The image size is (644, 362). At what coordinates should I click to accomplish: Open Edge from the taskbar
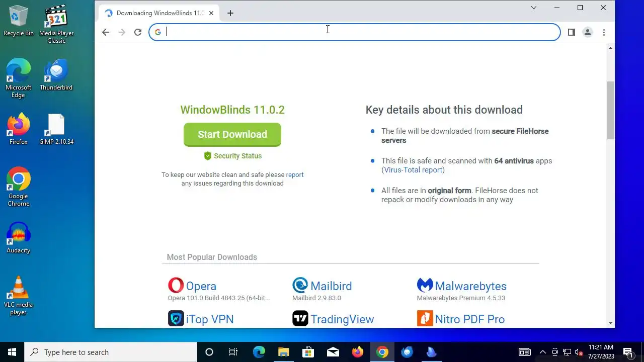(259, 352)
